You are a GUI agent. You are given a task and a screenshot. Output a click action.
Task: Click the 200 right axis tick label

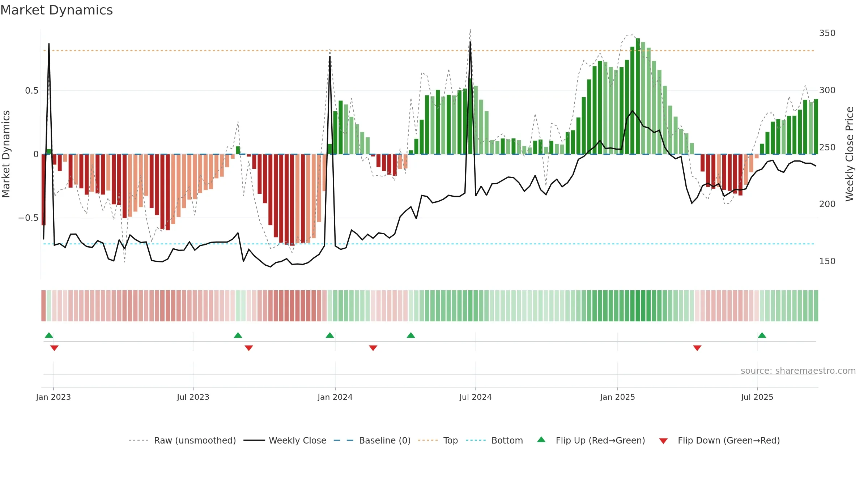click(x=827, y=204)
